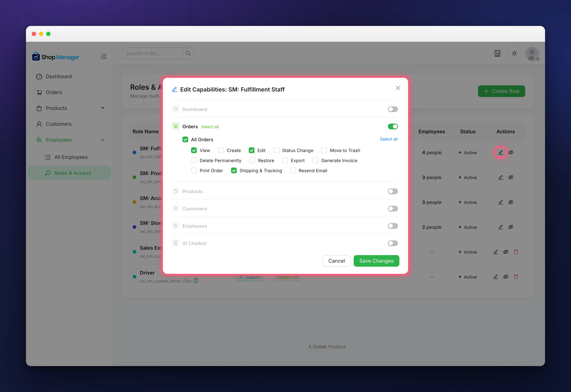Click the green Select all next to Orders

[x=210, y=127]
